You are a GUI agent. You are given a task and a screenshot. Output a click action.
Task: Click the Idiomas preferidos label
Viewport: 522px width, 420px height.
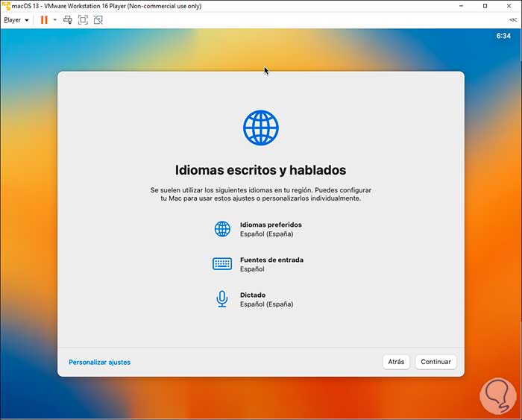coord(271,225)
